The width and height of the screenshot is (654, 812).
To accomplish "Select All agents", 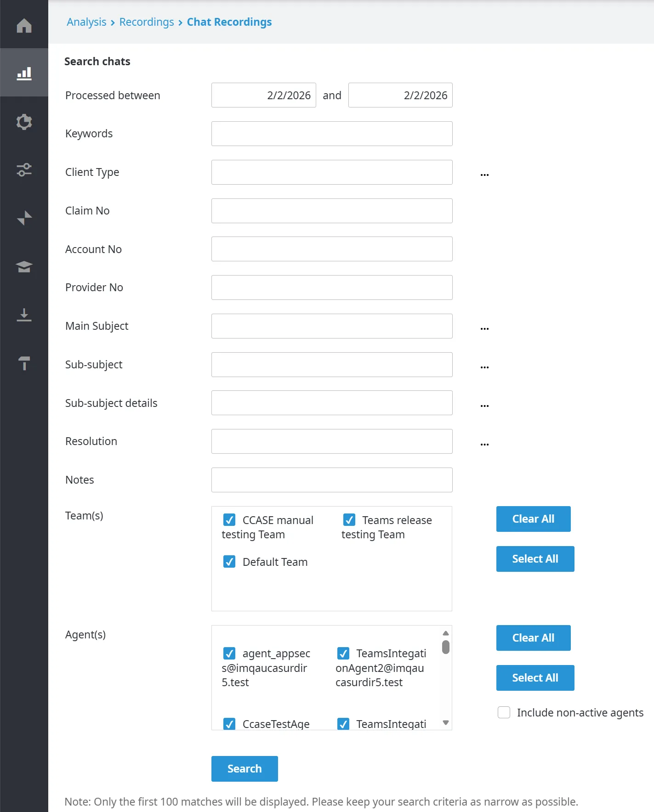I will (535, 678).
